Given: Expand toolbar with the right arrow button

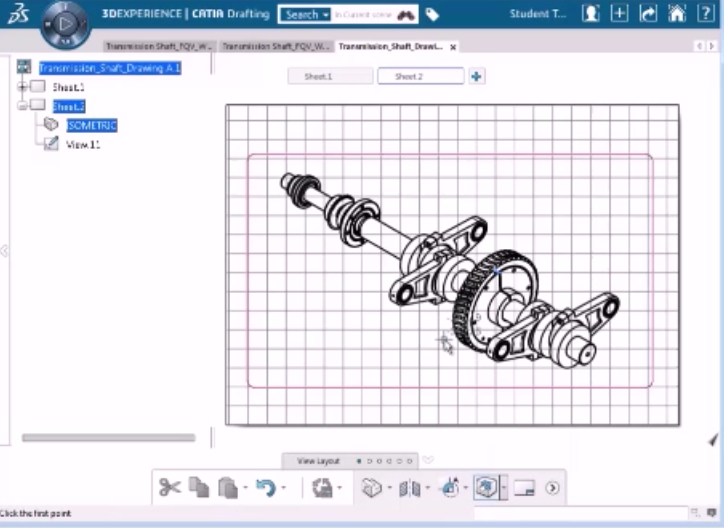Looking at the screenshot, I should tap(552, 488).
